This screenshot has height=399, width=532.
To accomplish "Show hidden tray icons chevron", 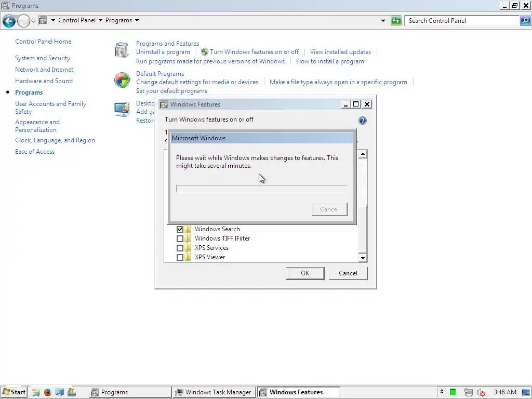I will point(442,392).
